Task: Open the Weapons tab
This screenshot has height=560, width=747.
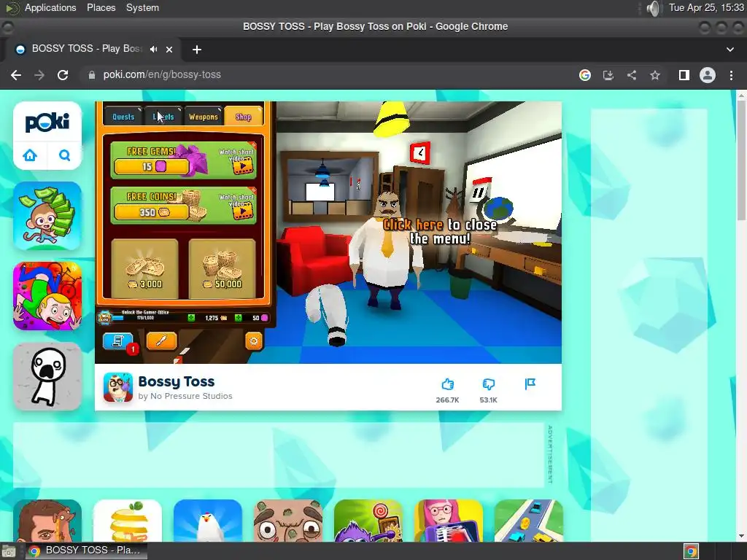Action: tap(204, 117)
